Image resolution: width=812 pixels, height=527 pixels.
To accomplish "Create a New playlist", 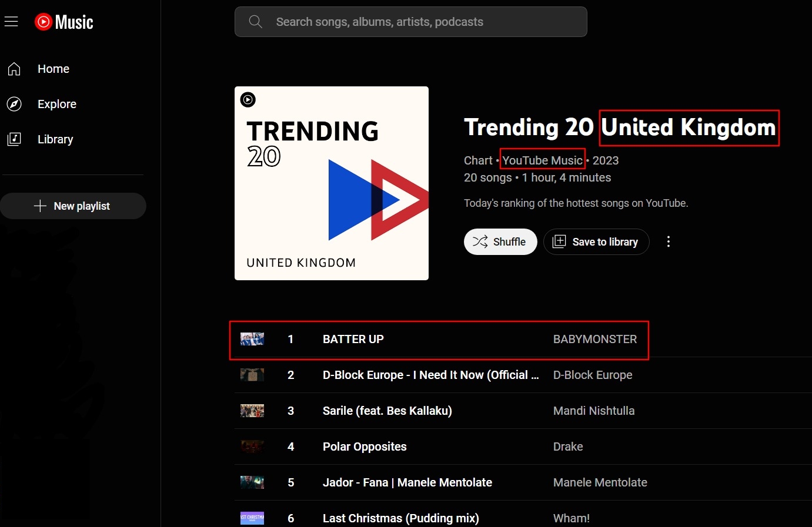I will coord(73,206).
